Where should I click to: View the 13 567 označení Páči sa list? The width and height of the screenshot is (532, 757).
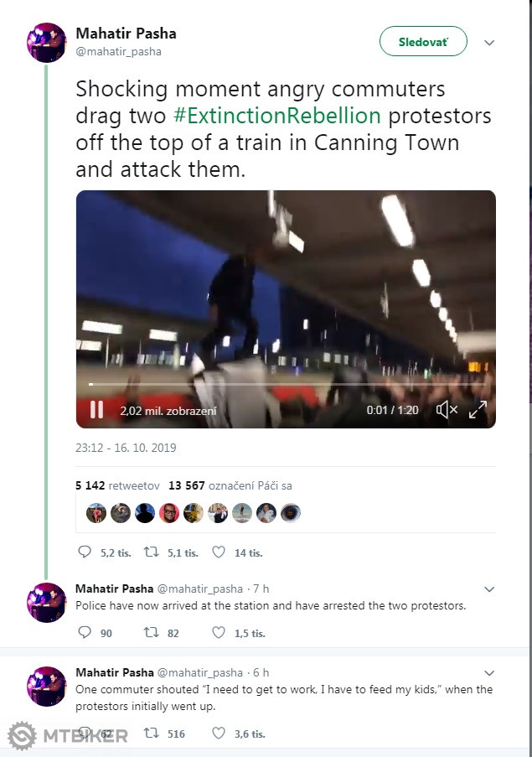[x=230, y=485]
